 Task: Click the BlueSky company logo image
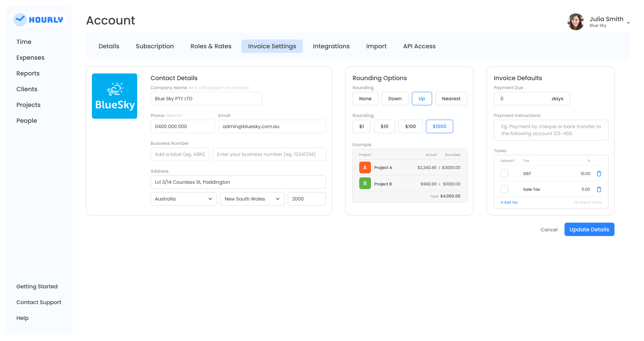tap(114, 96)
